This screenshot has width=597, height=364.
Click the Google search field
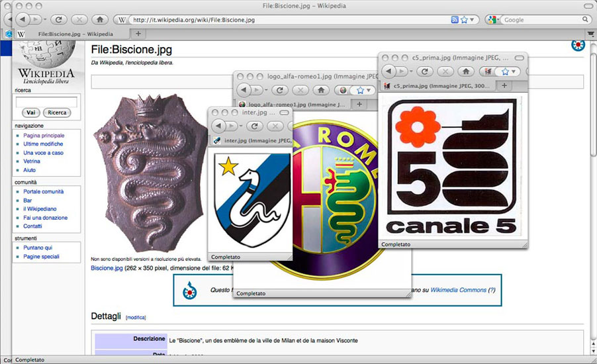pyautogui.click(x=541, y=20)
